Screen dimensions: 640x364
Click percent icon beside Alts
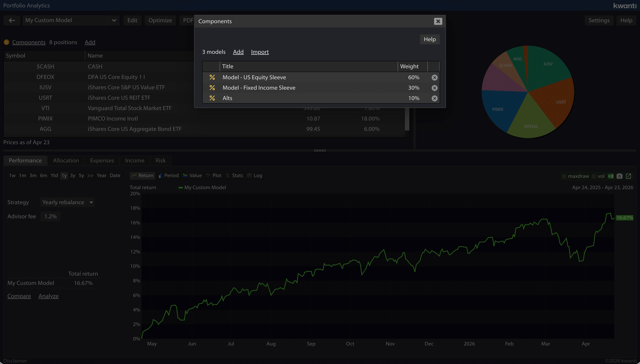tap(212, 98)
